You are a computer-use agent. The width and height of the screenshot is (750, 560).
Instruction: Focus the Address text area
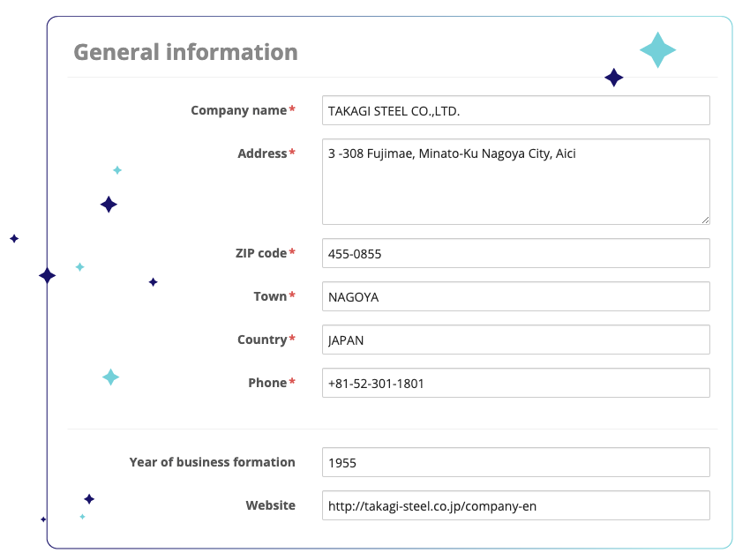[x=515, y=181]
